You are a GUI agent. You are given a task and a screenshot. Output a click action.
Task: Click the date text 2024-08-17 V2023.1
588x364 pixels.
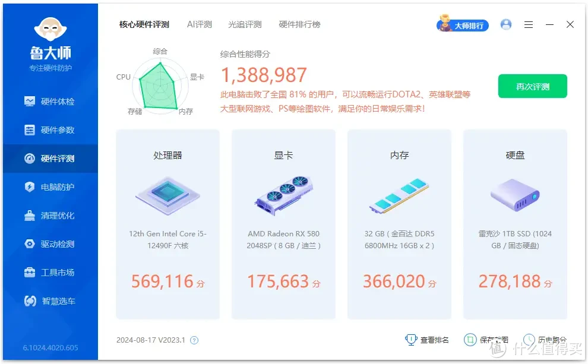(151, 340)
